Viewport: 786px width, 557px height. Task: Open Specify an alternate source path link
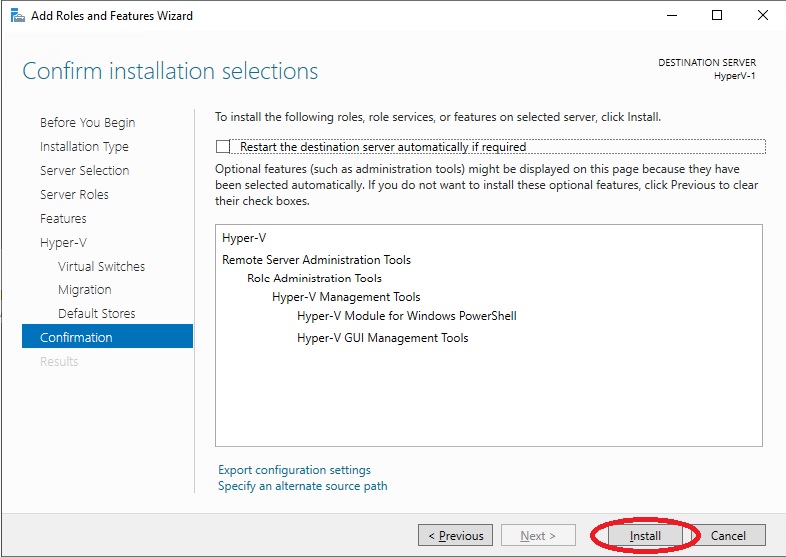tap(302, 486)
